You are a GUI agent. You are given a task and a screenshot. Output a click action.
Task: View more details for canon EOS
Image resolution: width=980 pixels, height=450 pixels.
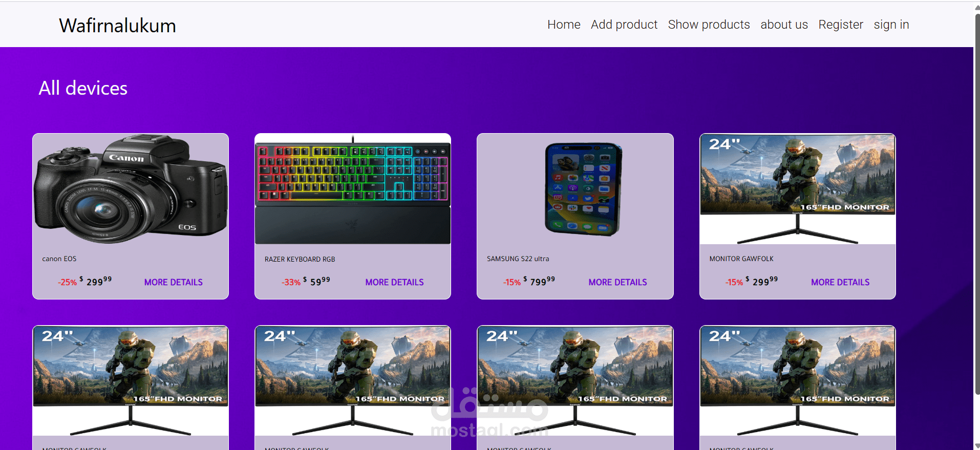coord(174,282)
